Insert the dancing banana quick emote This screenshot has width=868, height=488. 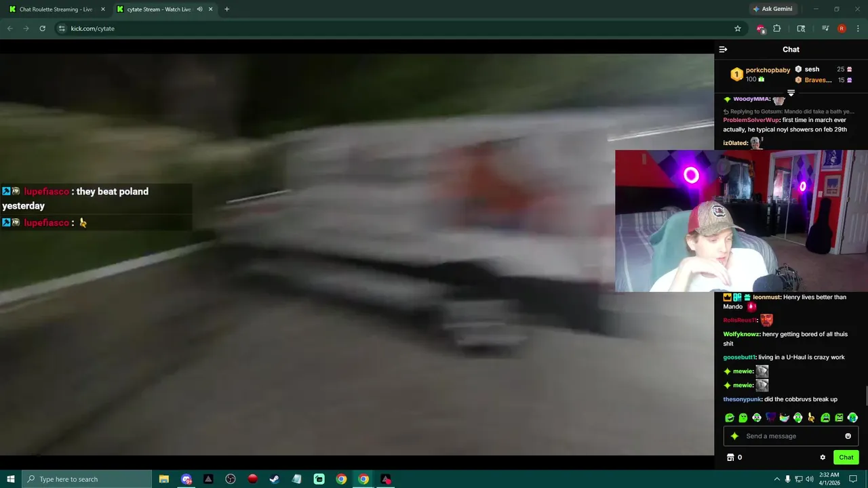(812, 418)
